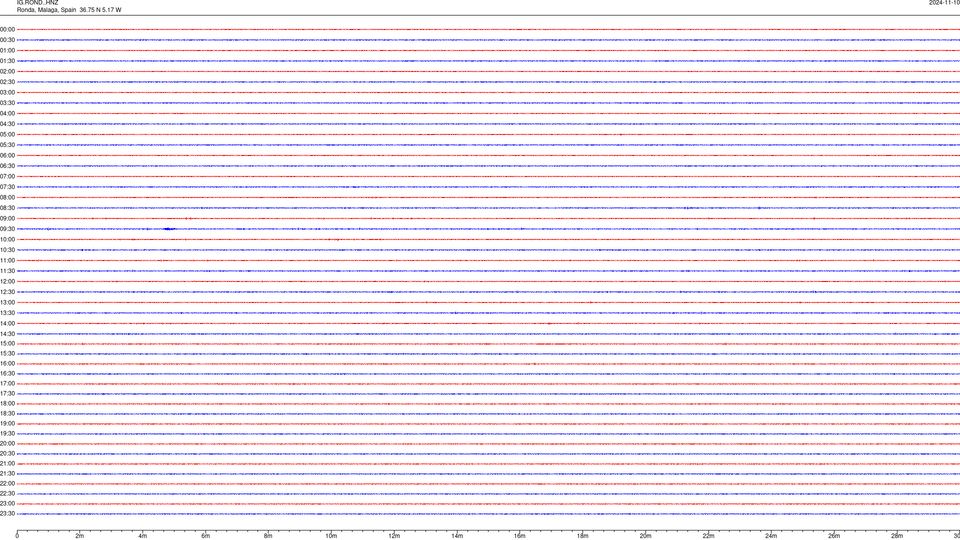Click the '12:30' trace label

(7, 292)
